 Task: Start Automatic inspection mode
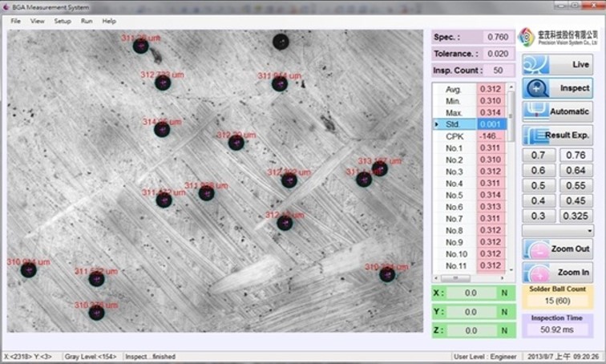pyautogui.click(x=558, y=111)
